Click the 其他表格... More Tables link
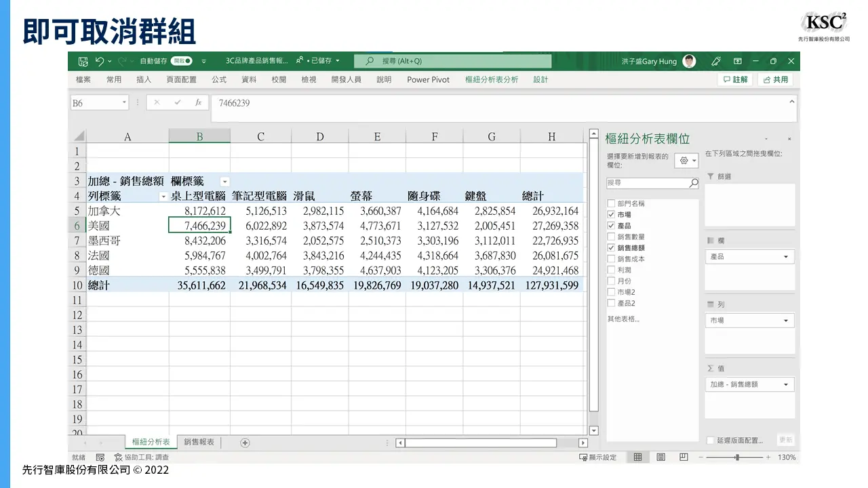868x488 pixels. click(x=623, y=319)
